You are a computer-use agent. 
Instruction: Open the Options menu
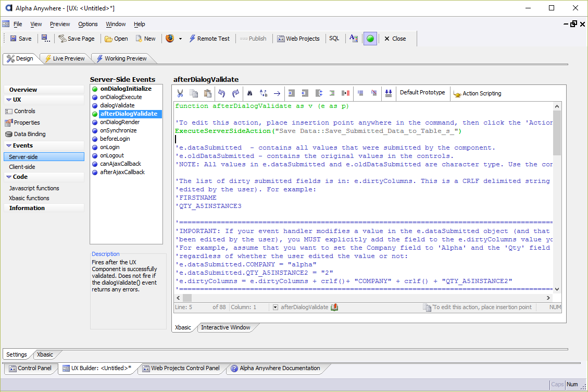pos(87,24)
